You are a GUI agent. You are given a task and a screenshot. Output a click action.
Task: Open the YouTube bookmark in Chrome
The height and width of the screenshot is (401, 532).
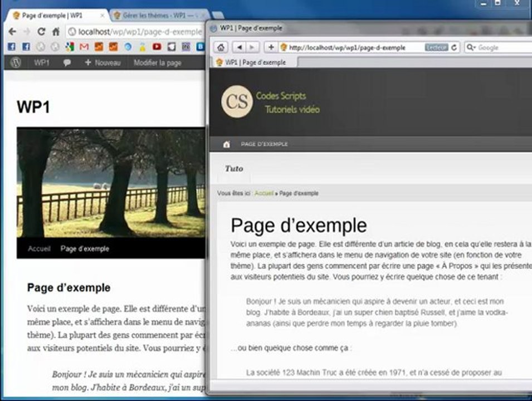157,46
